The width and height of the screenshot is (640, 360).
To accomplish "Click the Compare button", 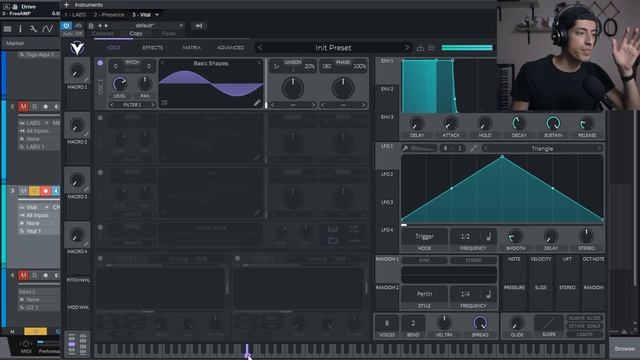I will pos(103,33).
